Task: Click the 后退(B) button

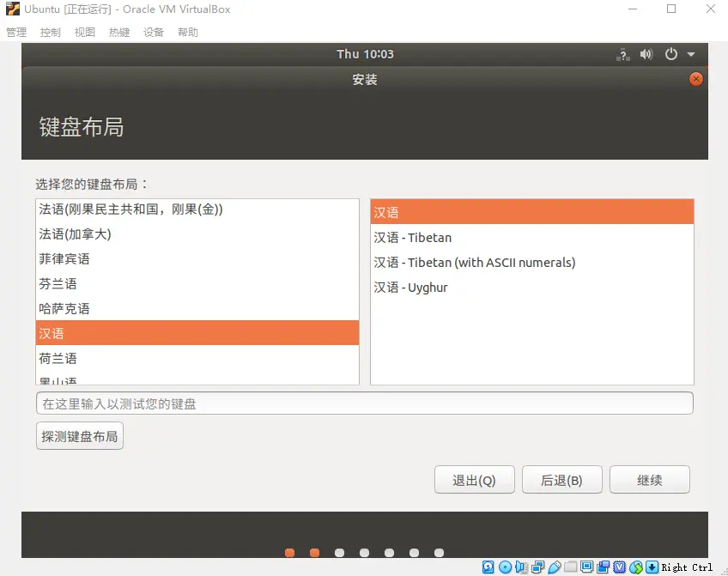Action: click(x=561, y=480)
